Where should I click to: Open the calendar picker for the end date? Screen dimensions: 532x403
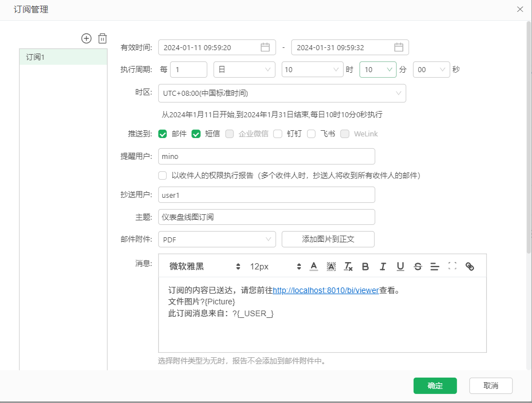point(398,47)
